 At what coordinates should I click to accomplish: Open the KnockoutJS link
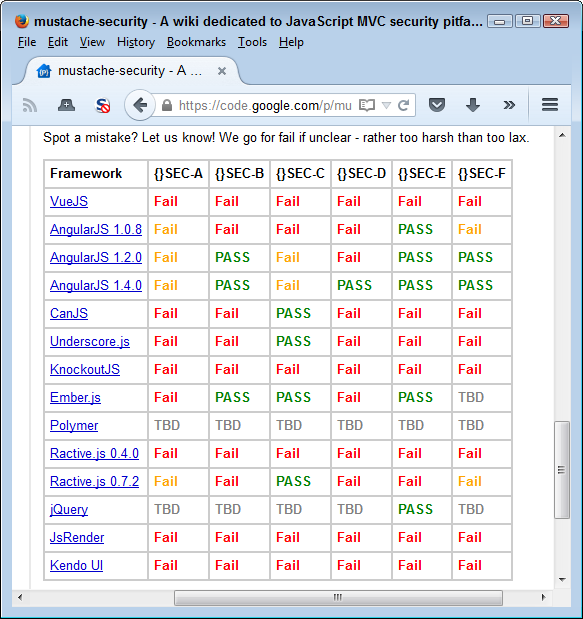[x=84, y=370]
